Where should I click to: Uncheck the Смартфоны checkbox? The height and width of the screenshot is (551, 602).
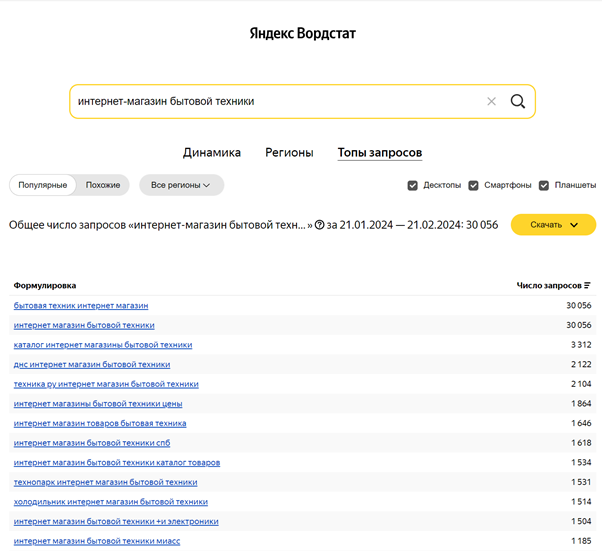(x=473, y=185)
